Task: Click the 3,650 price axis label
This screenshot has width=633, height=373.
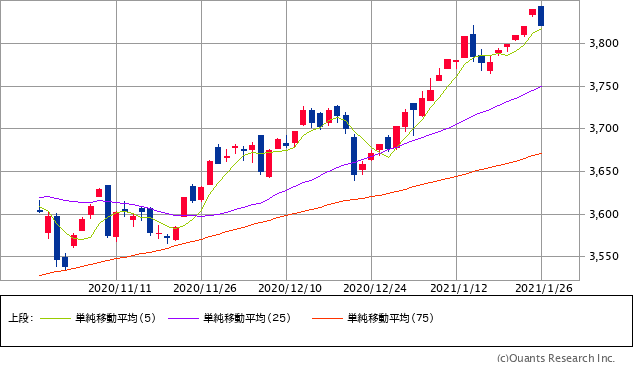Action: 604,171
